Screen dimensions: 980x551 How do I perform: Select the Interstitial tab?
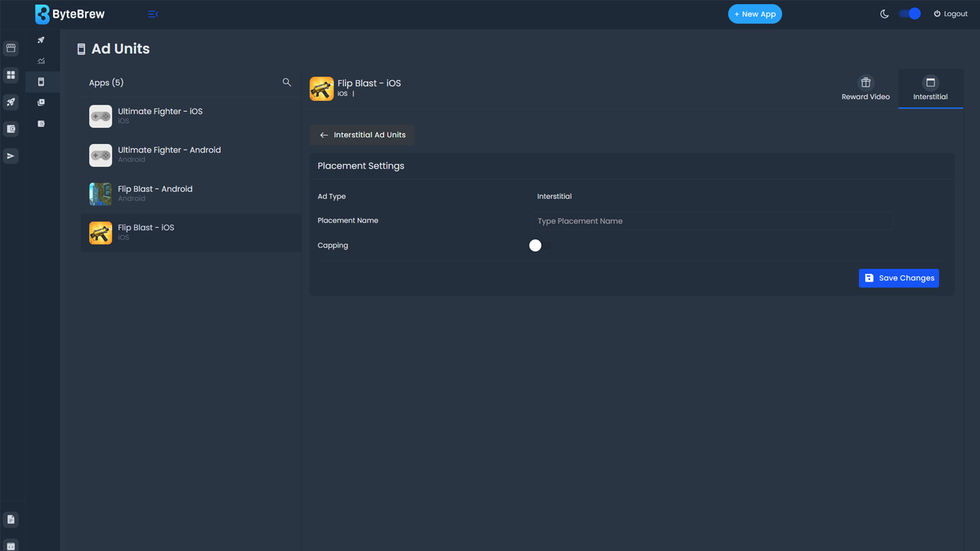pyautogui.click(x=930, y=88)
